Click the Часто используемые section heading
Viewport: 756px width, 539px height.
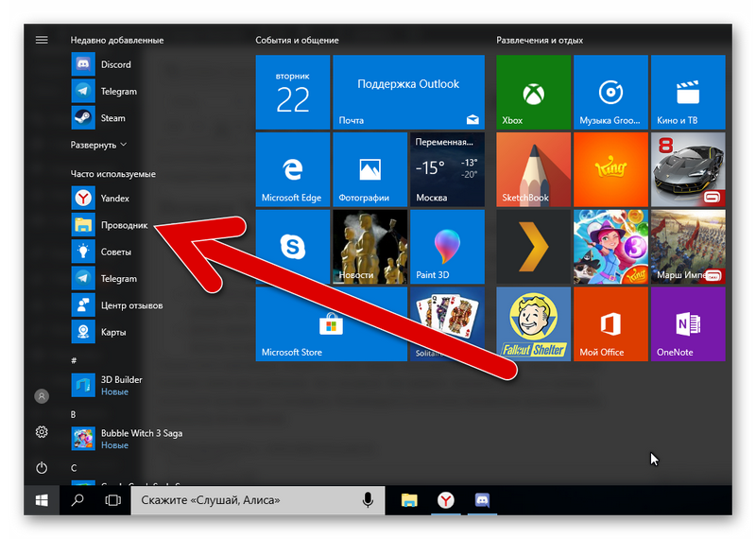[x=113, y=174]
